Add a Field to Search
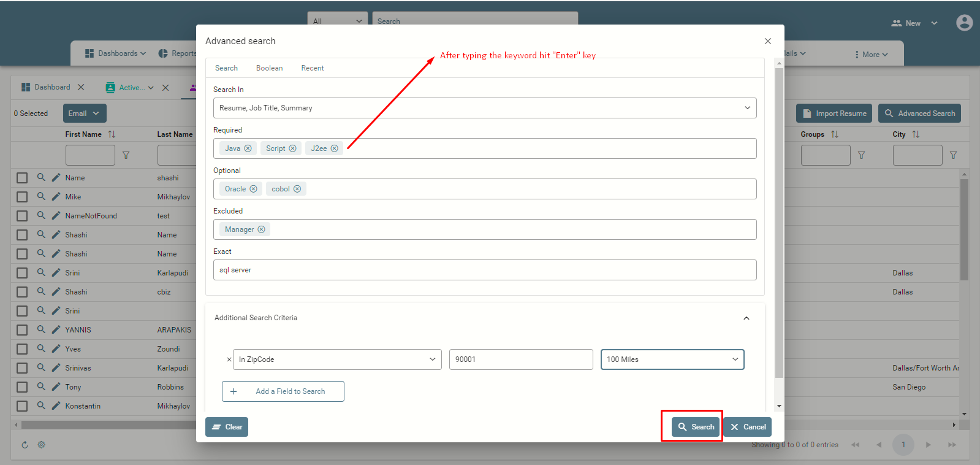980x465 pixels. tap(283, 391)
